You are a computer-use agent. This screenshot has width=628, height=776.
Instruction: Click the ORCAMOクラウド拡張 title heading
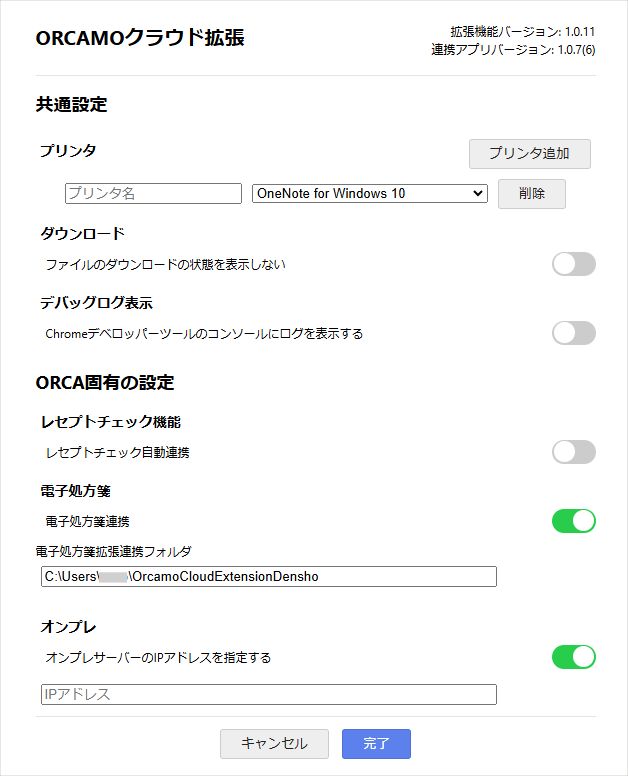tap(140, 38)
